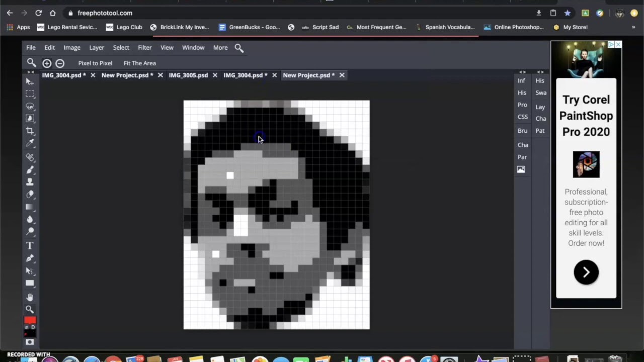Open the Layer menu
Screen dimensions: 644x362
point(97,47)
